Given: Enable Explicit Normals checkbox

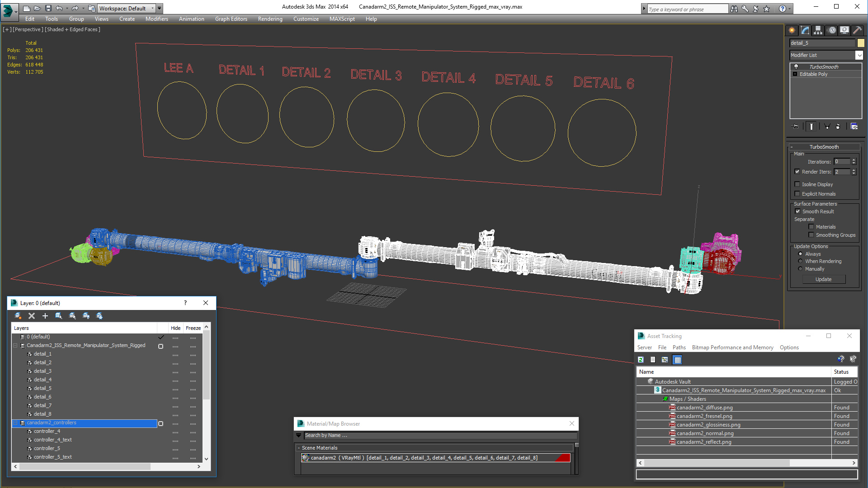Looking at the screenshot, I should tap(797, 194).
